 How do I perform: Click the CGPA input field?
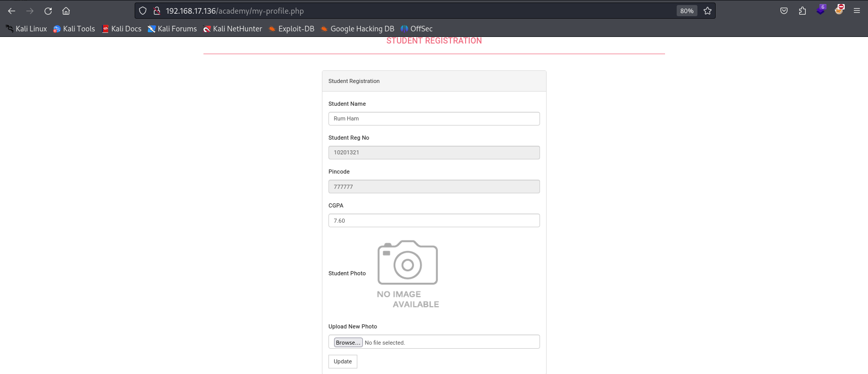click(x=434, y=221)
